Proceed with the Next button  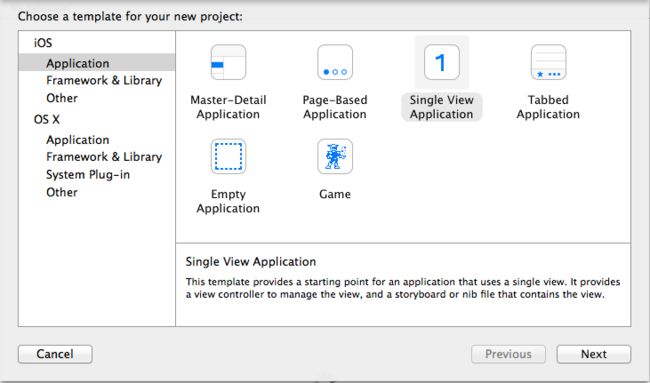coord(594,354)
